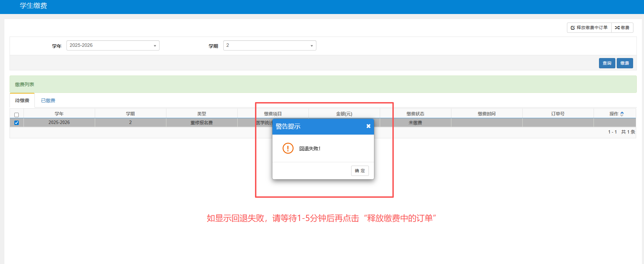This screenshot has height=264, width=644.
Task: Close the 警告提示 dialog with the X
Action: coord(368,126)
